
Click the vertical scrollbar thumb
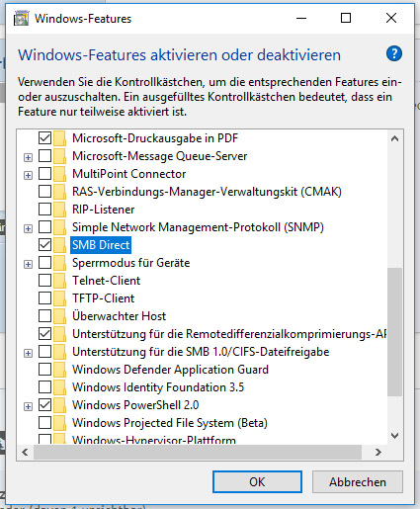394,332
